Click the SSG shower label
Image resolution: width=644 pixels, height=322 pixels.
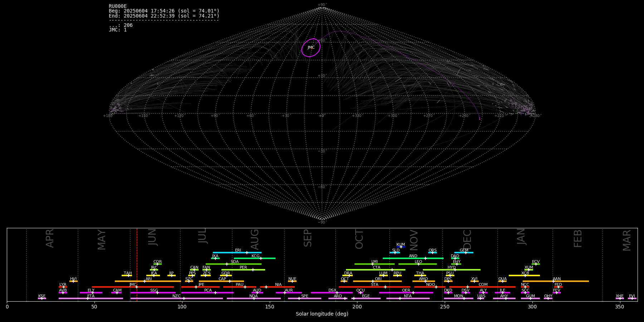[x=154, y=291]
